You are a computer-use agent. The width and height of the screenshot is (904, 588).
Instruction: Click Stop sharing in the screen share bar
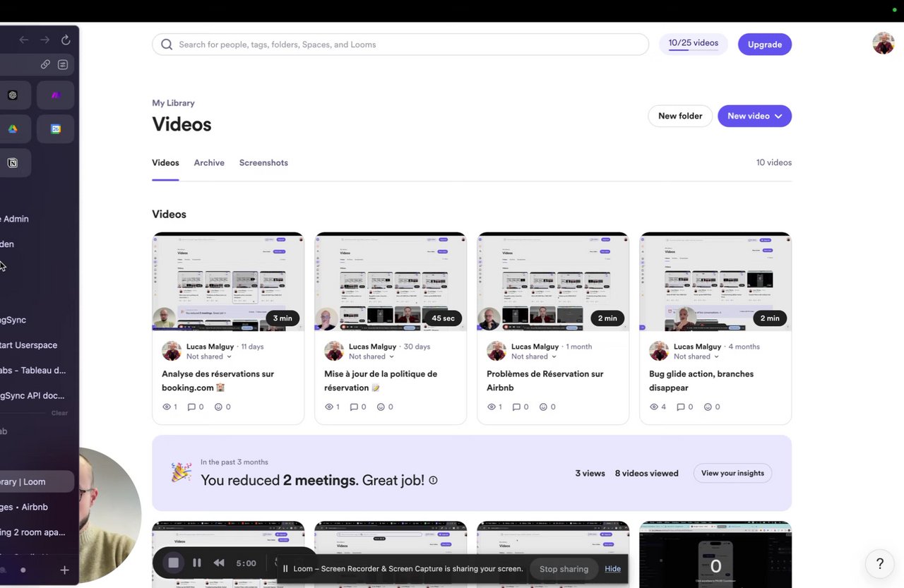pyautogui.click(x=564, y=569)
